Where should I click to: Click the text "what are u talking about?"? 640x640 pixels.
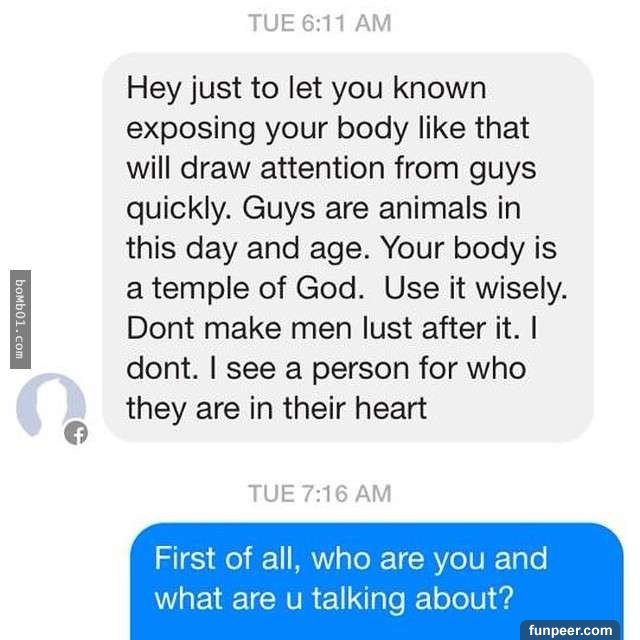tap(334, 598)
